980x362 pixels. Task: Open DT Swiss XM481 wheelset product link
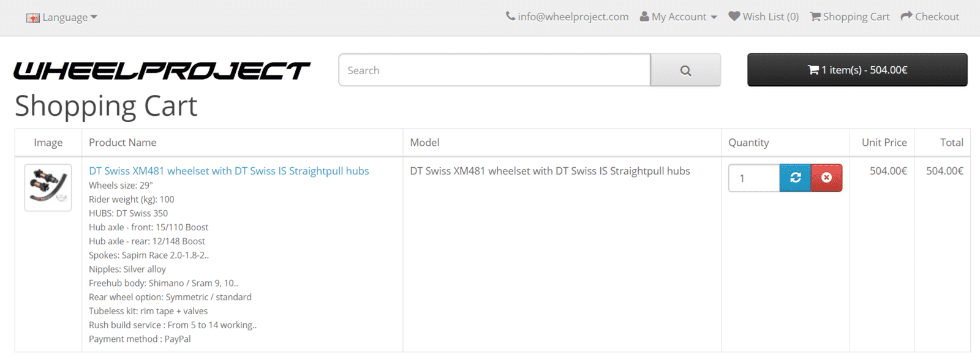228,171
